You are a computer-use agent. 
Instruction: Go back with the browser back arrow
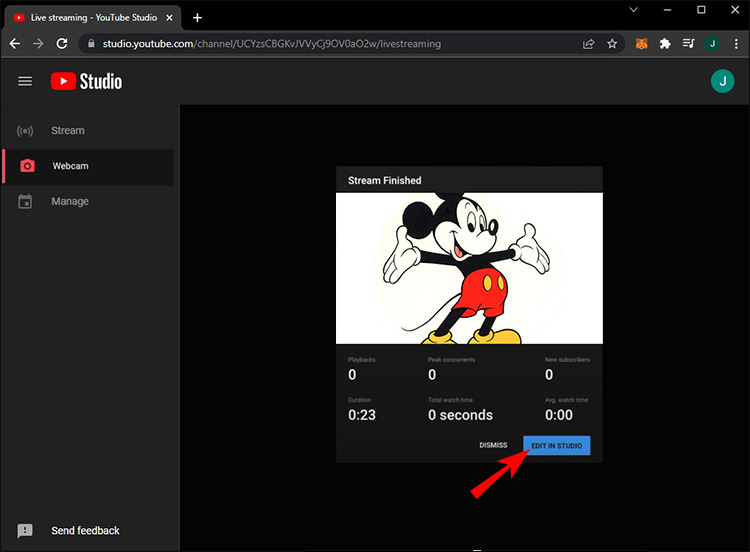[x=15, y=44]
